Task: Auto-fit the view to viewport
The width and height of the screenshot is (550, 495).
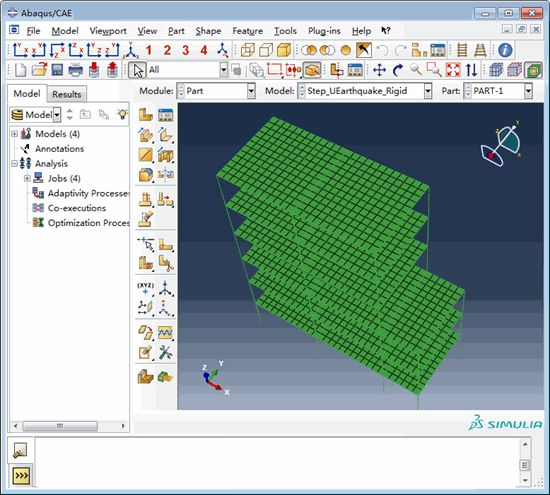Action: (x=453, y=70)
